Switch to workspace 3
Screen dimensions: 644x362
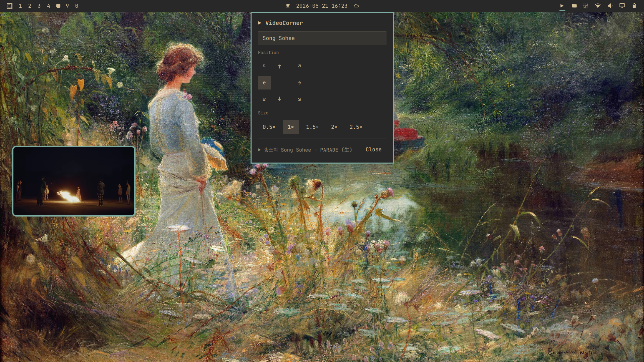pyautogui.click(x=39, y=6)
